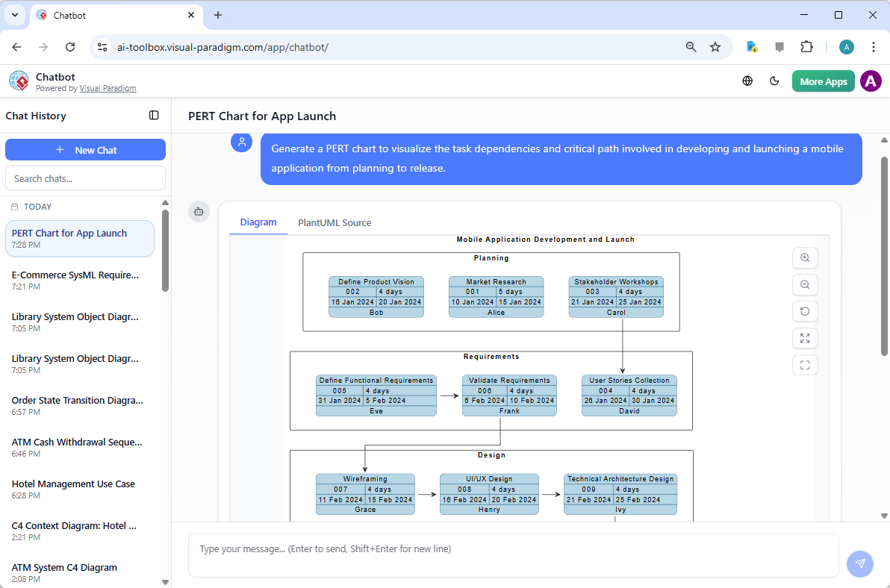Click the robot assistant avatar icon
Screen dimensions: 890x588
click(x=199, y=211)
